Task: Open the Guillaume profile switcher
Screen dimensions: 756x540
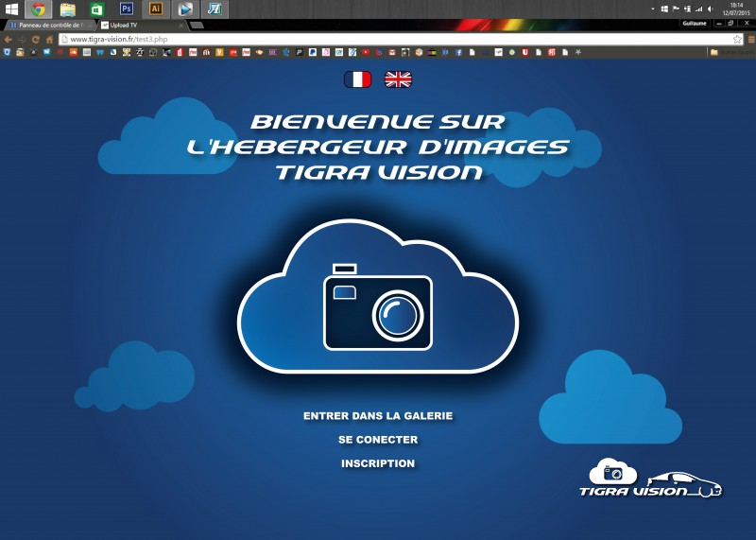Action: pyautogui.click(x=694, y=23)
